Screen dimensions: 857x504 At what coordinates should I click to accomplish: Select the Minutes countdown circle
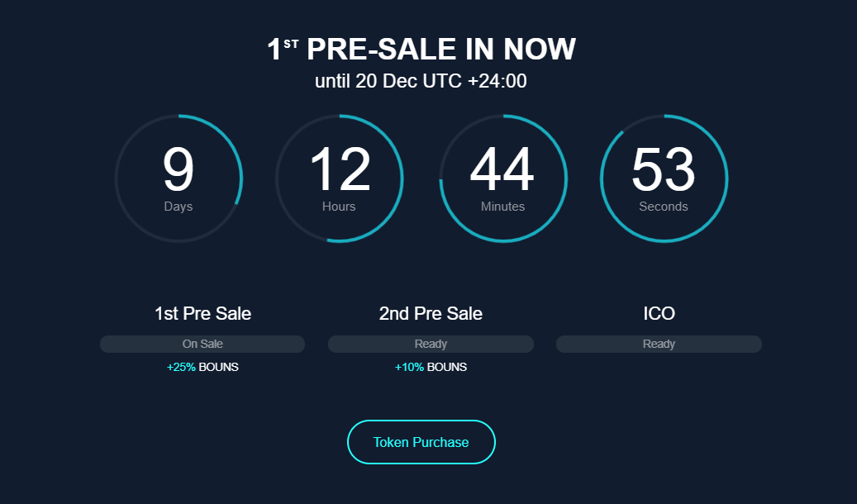503,178
